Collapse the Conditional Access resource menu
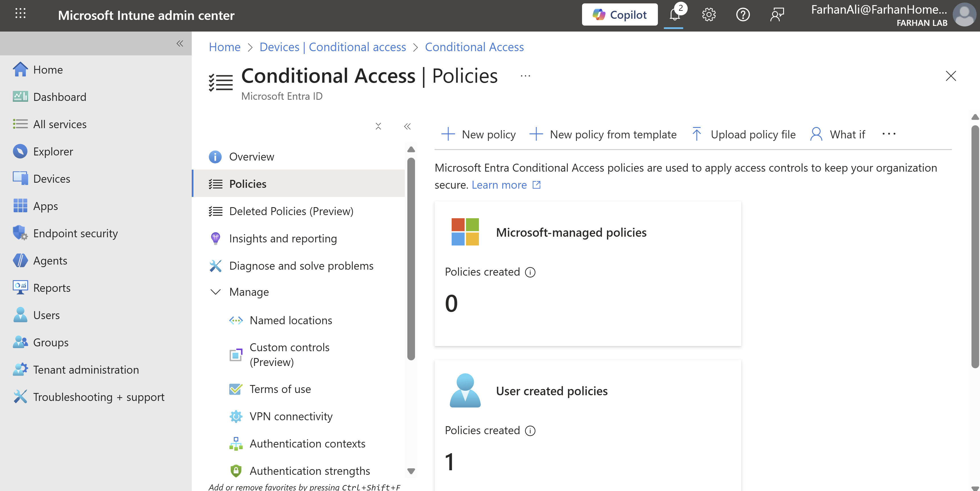 coord(407,126)
